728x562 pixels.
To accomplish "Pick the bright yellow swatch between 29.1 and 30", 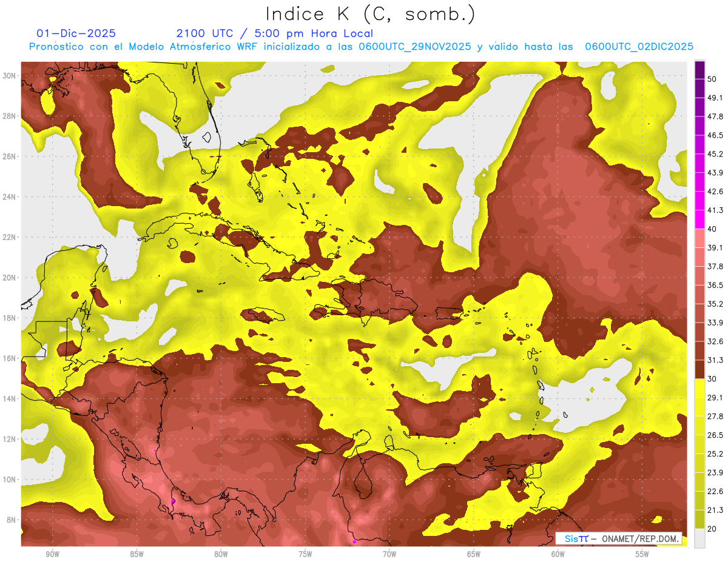I will click(x=699, y=388).
